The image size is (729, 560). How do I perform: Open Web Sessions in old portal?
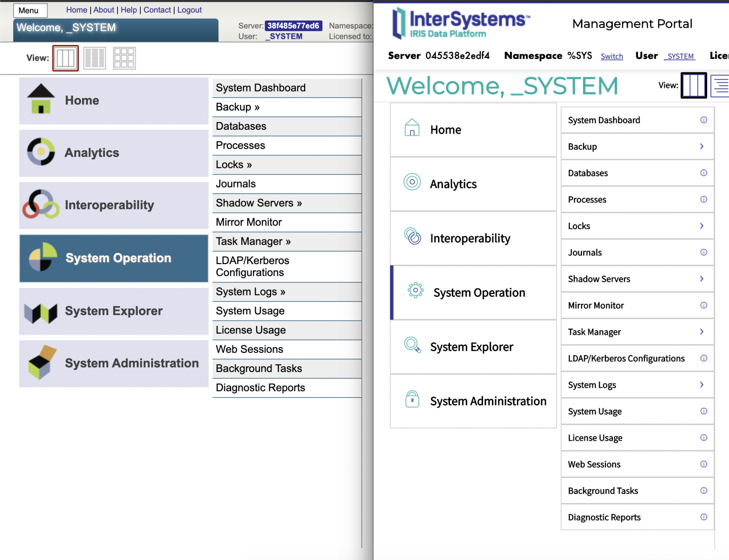(287, 349)
